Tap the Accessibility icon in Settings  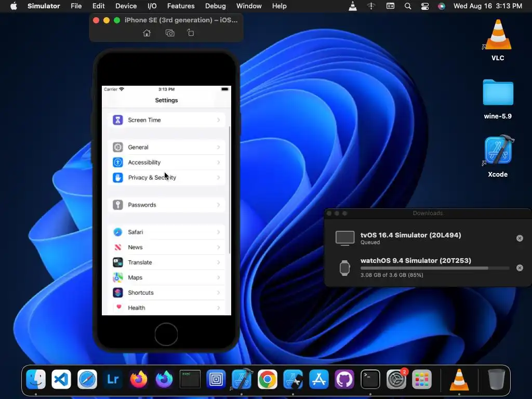pyautogui.click(x=118, y=162)
